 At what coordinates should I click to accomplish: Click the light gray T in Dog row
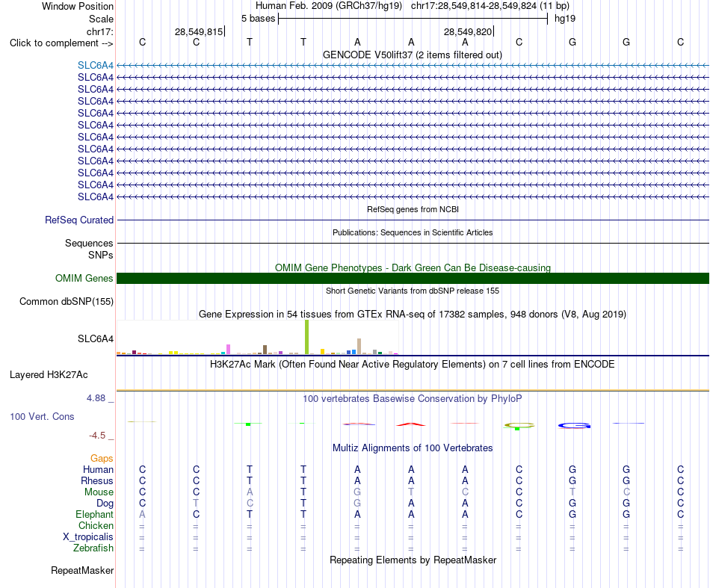196,504
